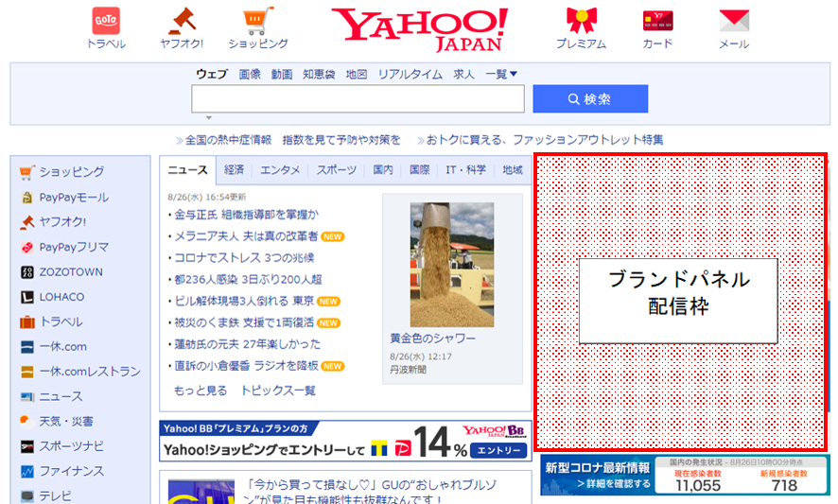Click the 天気・災害 weather icon
This screenshot has width=838, height=504.
coord(27,421)
